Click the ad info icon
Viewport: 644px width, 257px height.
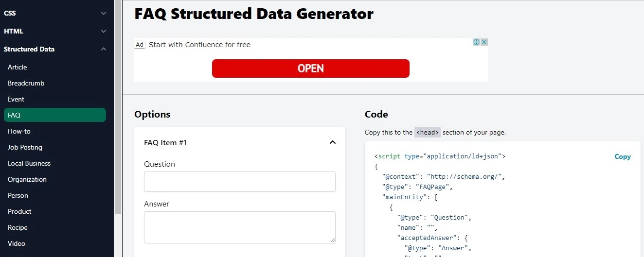[477, 42]
